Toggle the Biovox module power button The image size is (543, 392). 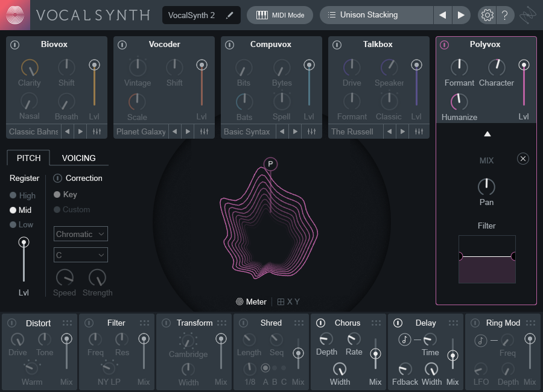[15, 45]
